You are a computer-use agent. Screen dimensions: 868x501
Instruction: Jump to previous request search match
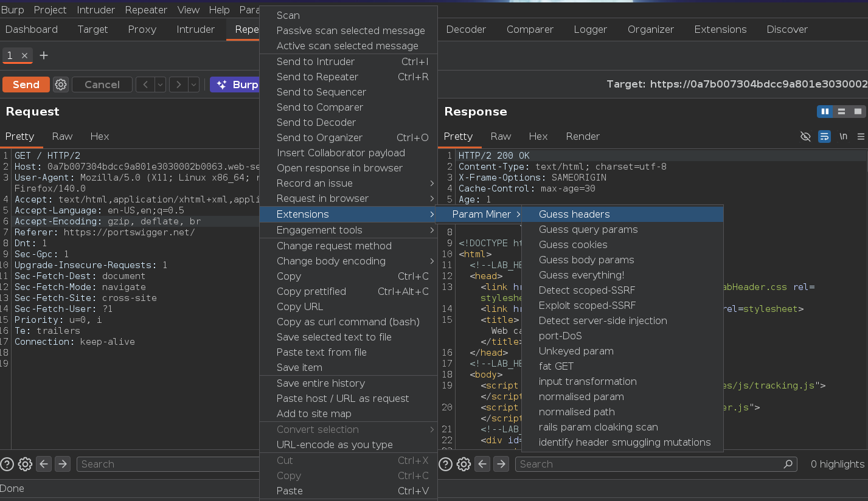(x=44, y=464)
